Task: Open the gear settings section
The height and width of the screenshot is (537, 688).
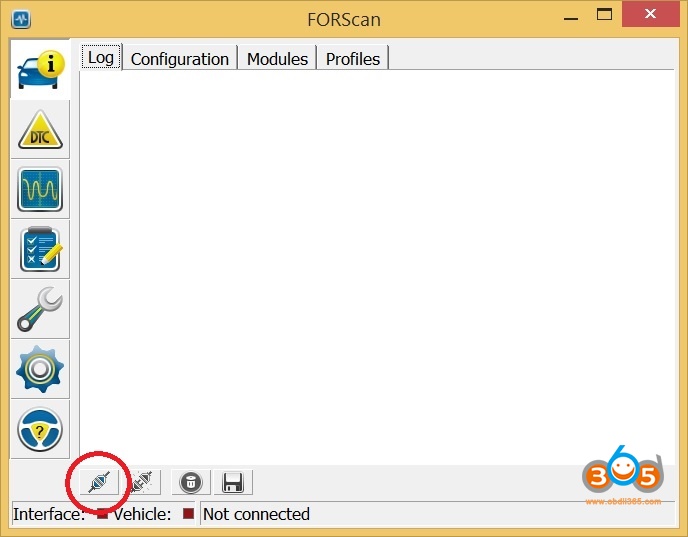Action: [x=40, y=369]
